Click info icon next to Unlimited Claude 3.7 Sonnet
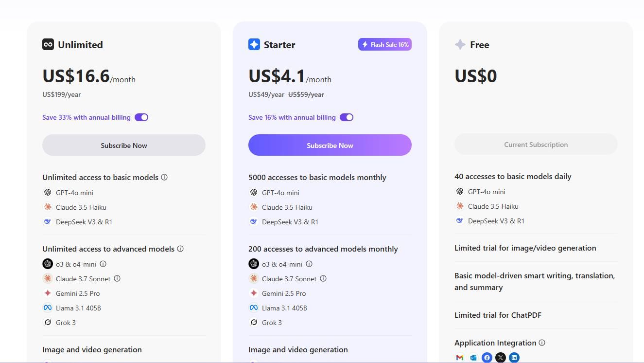644x363 pixels. coord(117,278)
